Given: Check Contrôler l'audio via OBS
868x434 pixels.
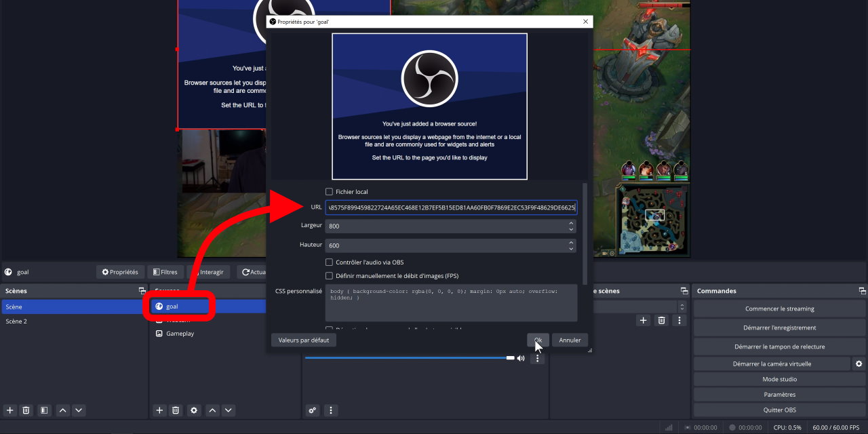Looking at the screenshot, I should point(330,262).
